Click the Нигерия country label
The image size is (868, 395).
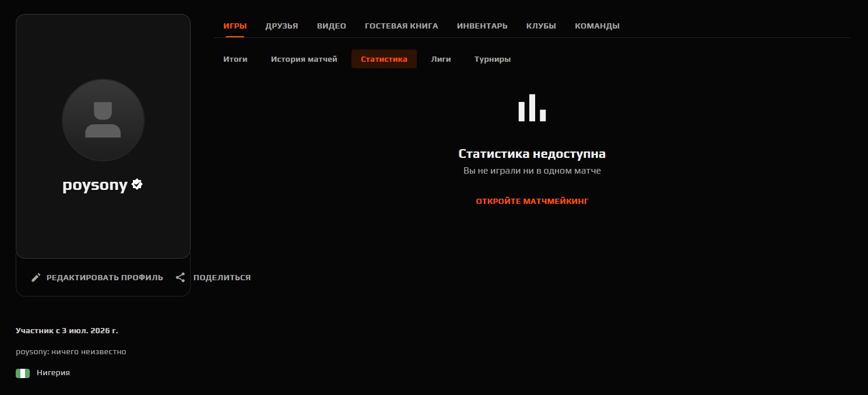click(53, 372)
